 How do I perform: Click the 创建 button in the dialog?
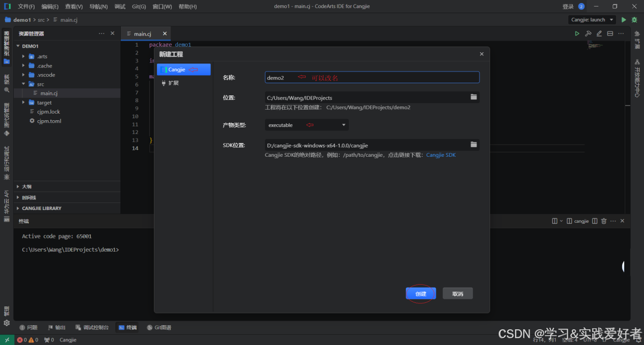point(421,294)
